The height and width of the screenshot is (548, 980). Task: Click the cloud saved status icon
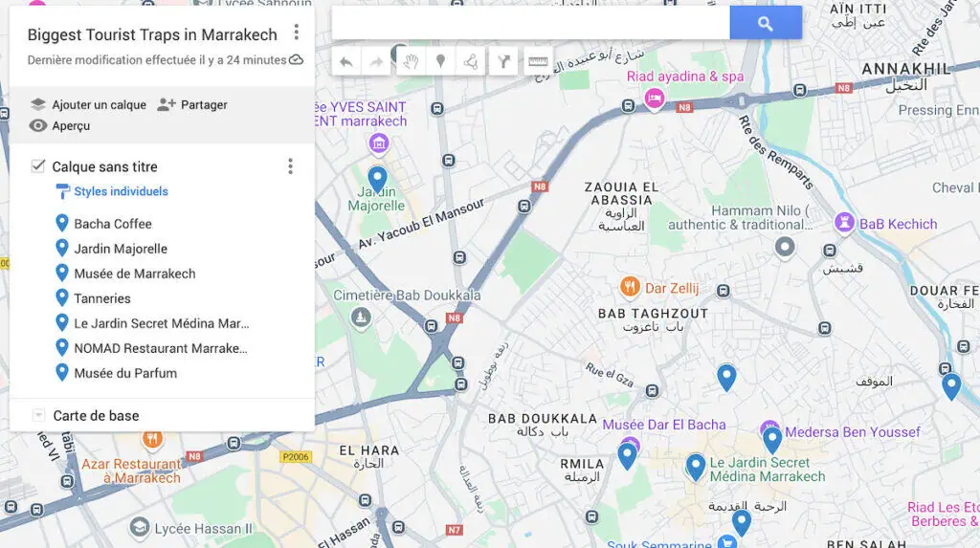pyautogui.click(x=297, y=60)
